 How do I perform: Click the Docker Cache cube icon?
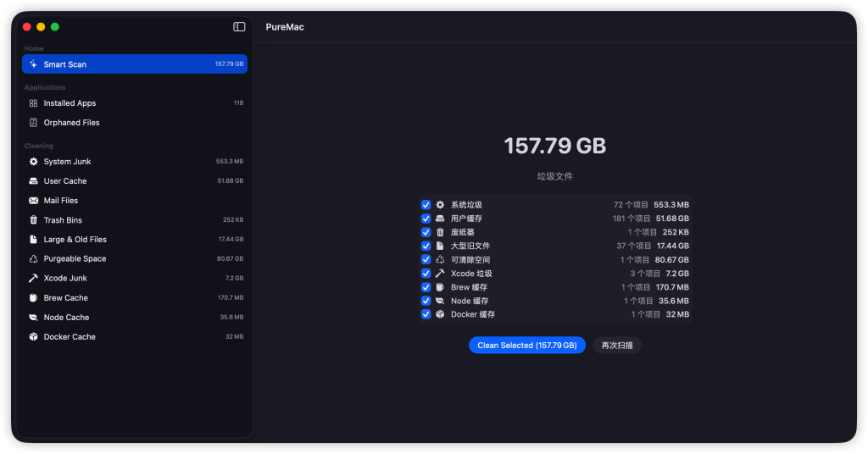[33, 337]
